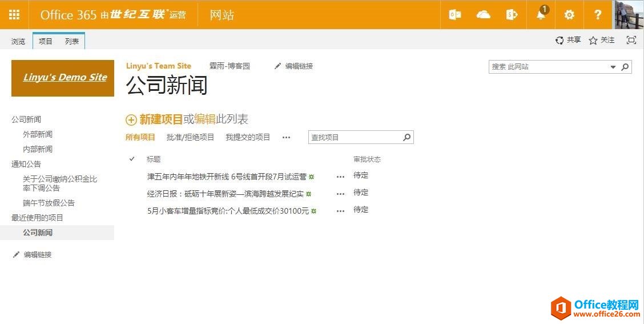Open 内部新闻 in left navigation

coord(38,149)
